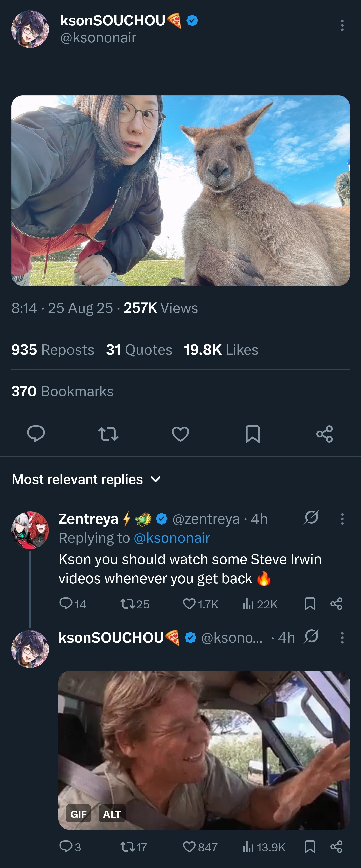Show ALT text of the GIF
This screenshot has height=868, width=361.
coord(112,814)
